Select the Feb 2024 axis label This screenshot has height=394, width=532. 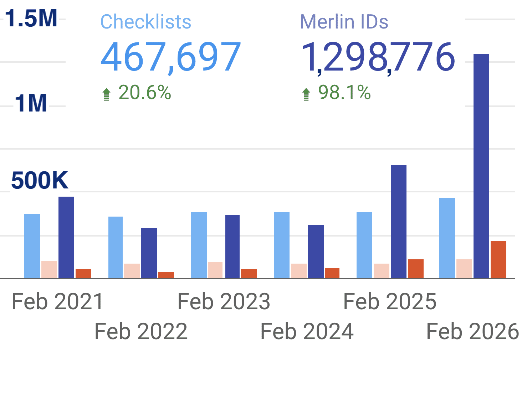coord(307,331)
